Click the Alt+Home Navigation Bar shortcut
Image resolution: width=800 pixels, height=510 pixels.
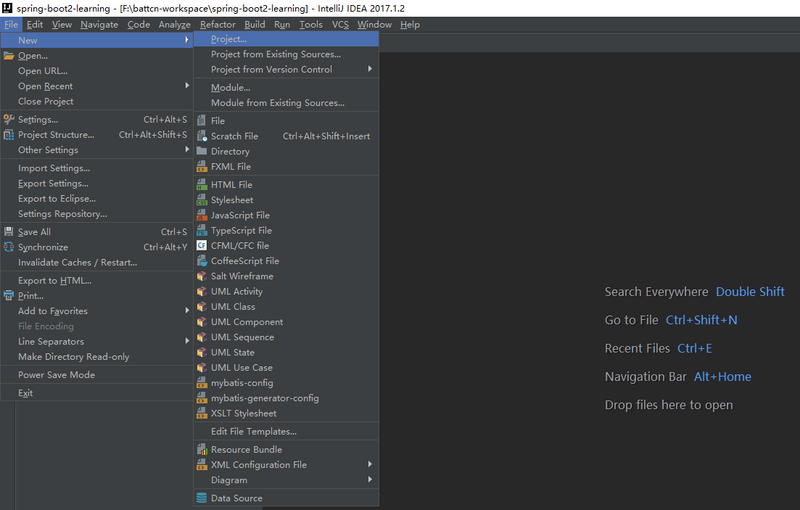[722, 376]
